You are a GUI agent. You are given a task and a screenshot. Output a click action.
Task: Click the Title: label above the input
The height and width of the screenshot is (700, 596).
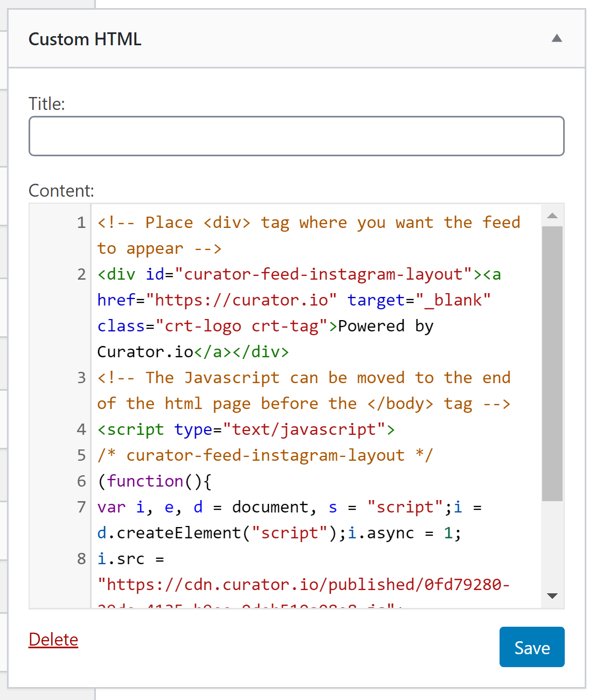[46, 103]
